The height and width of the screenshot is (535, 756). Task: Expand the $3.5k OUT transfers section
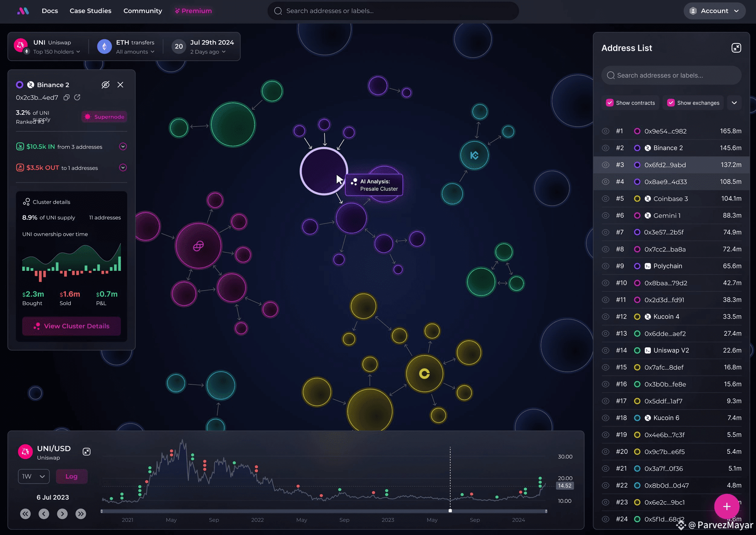coord(123,168)
